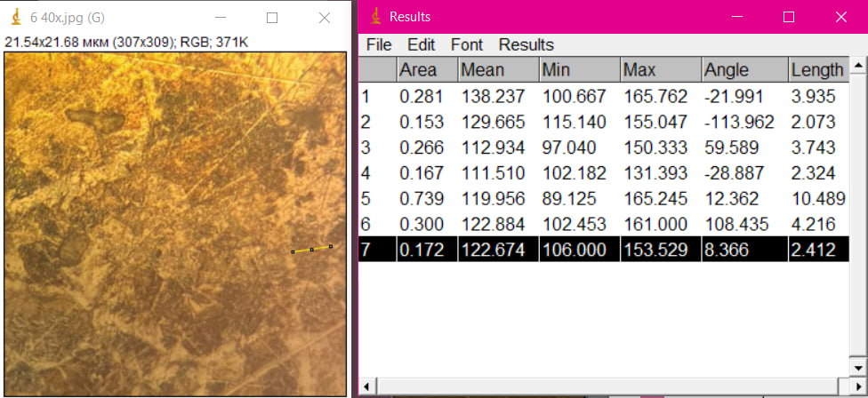Click Mean value 138.237
The width and height of the screenshot is (868, 398).
tap(492, 97)
